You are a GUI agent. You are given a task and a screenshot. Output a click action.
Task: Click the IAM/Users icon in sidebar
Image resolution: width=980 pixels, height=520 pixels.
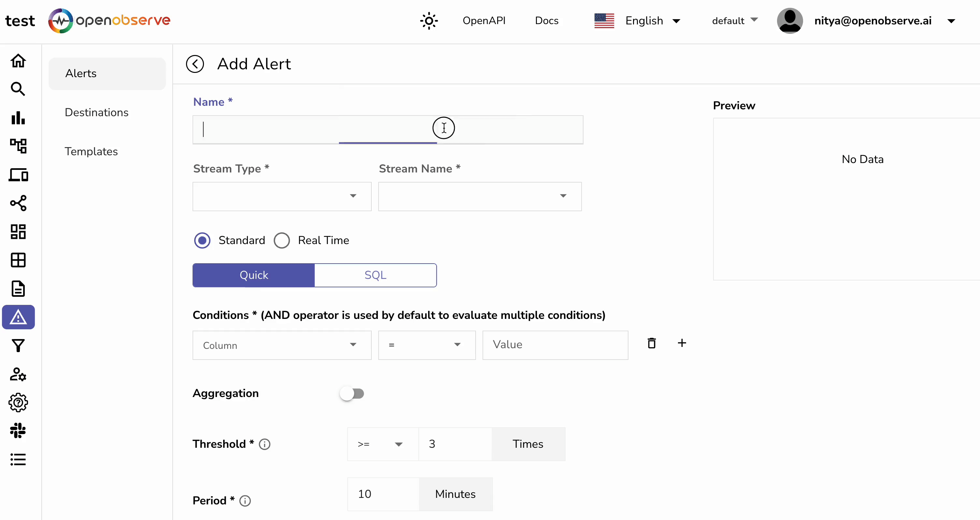18,374
